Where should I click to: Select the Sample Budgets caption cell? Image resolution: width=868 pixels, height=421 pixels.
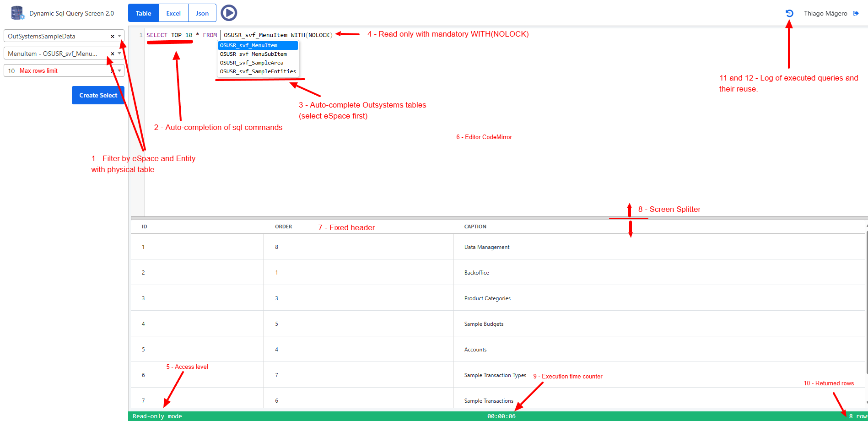point(484,324)
